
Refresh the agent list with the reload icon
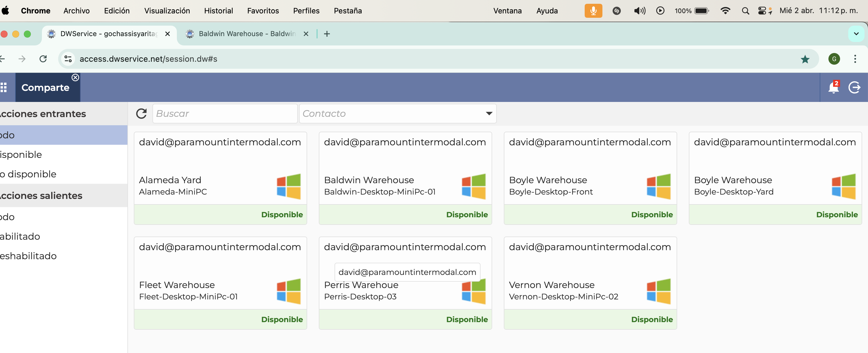point(142,113)
